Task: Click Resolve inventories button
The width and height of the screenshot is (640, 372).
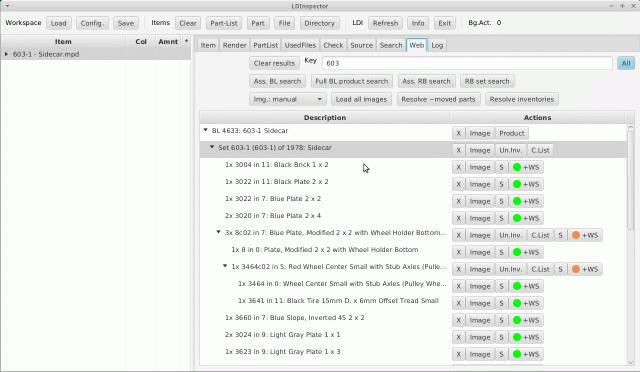Action: click(x=522, y=99)
